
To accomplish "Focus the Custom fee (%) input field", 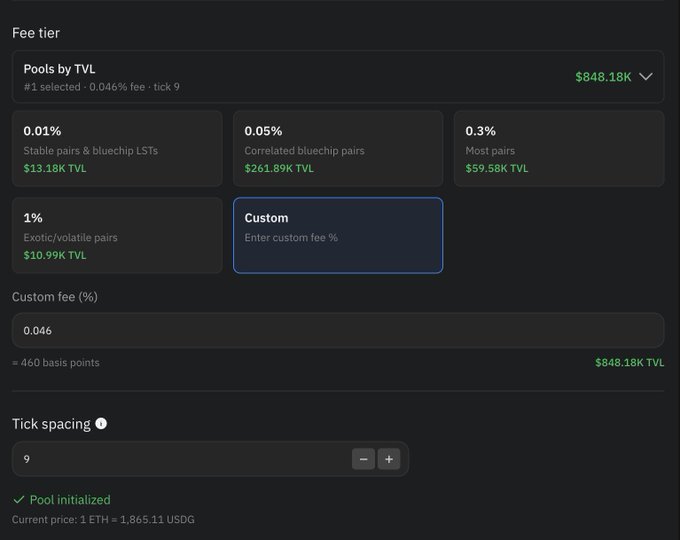I will click(338, 331).
